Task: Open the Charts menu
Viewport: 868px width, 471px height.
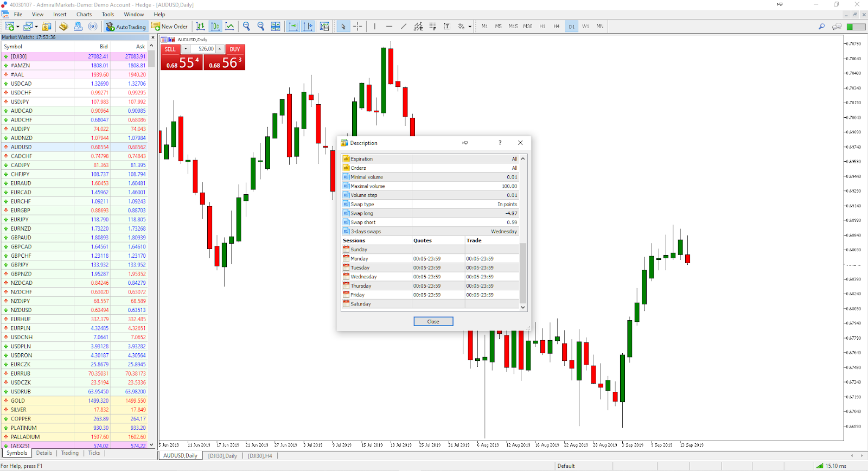Action: click(84, 15)
